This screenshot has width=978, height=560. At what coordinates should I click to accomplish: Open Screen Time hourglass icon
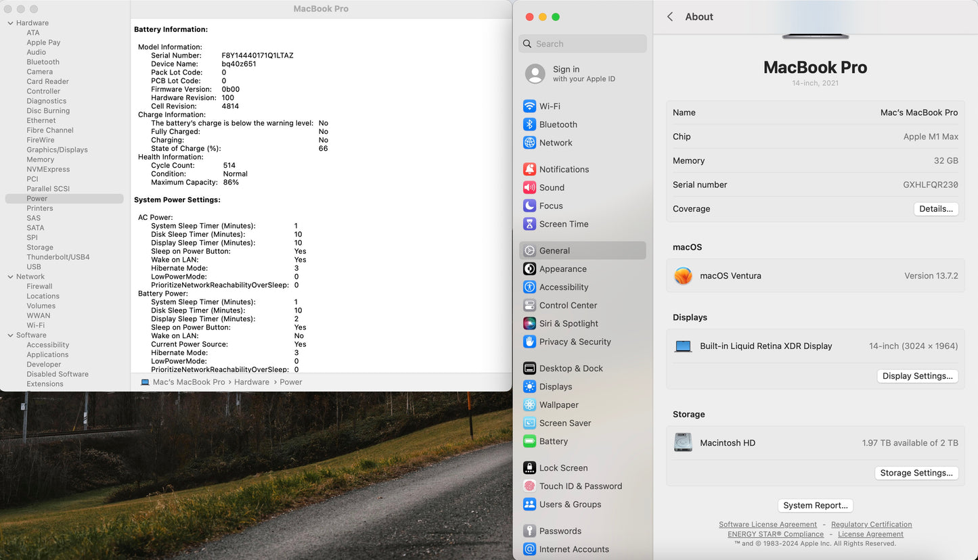[529, 224]
